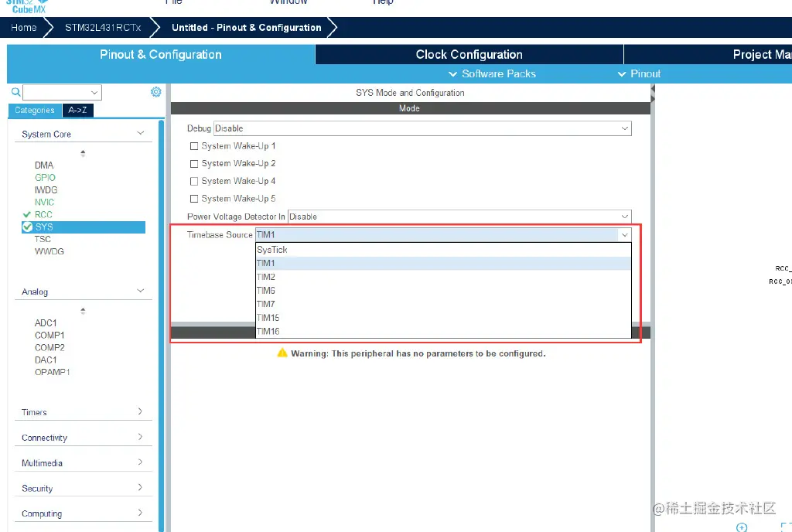Open the Debug dropdown

click(x=422, y=128)
